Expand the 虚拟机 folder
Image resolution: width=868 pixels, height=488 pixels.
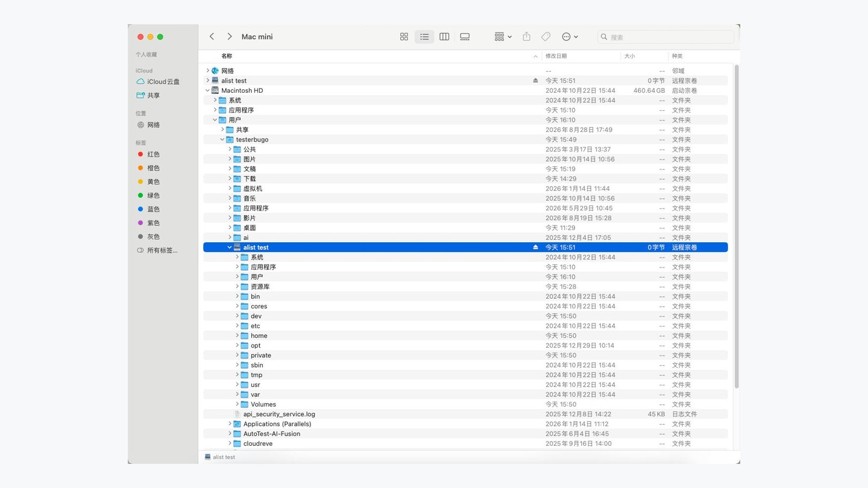(230, 189)
